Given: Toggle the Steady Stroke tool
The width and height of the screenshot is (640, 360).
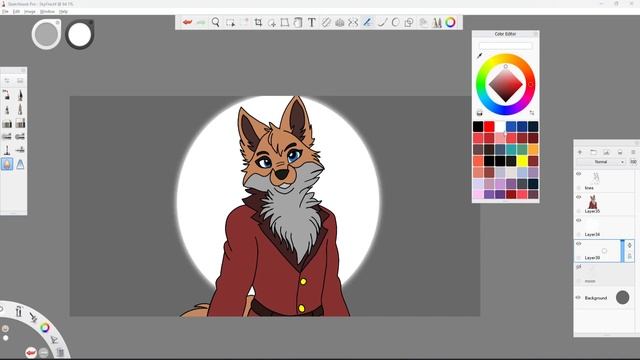Looking at the screenshot, I should tap(367, 22).
